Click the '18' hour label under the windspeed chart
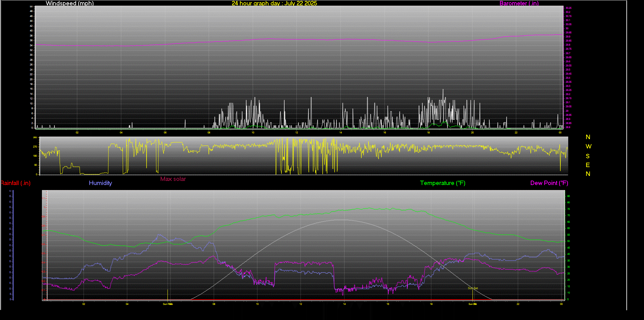Viewport: 644px width, 320px height. click(x=428, y=132)
